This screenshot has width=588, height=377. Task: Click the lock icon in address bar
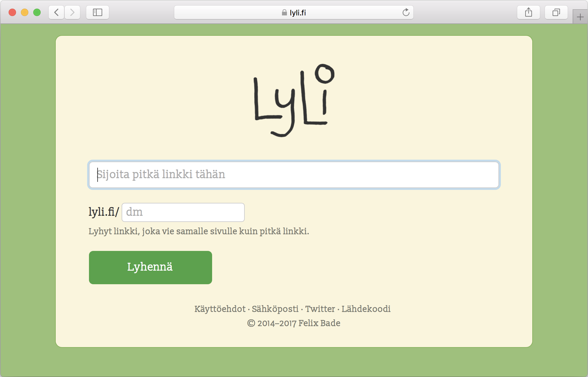pos(284,12)
